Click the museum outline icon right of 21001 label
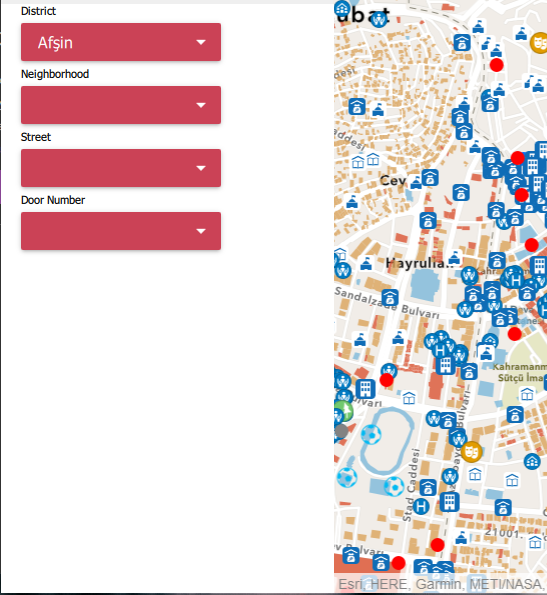This screenshot has height=595, width=547. tap(535, 543)
